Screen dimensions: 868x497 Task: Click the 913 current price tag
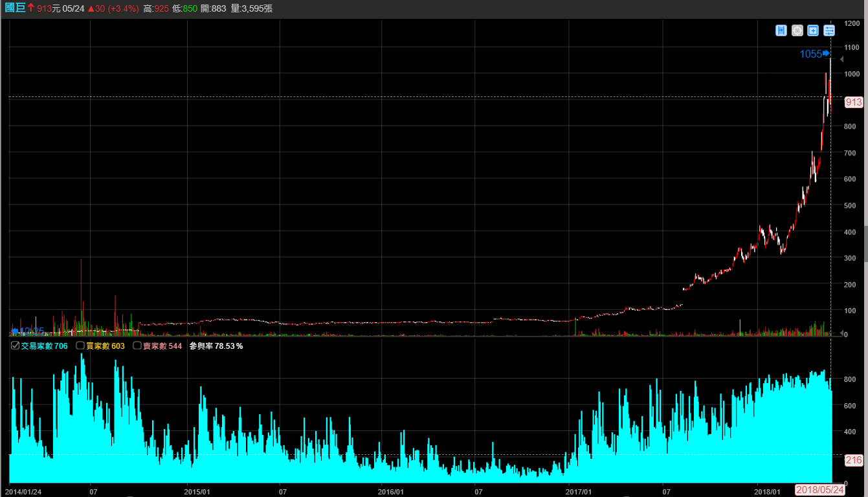tap(854, 102)
